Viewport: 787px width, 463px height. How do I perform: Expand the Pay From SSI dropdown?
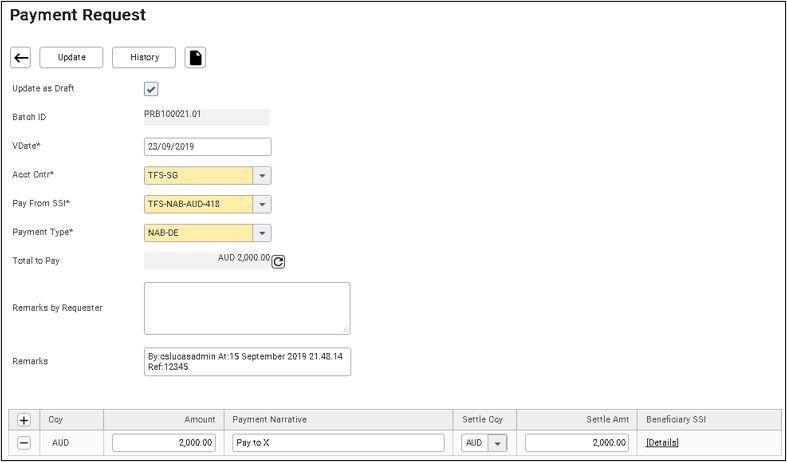[261, 205]
